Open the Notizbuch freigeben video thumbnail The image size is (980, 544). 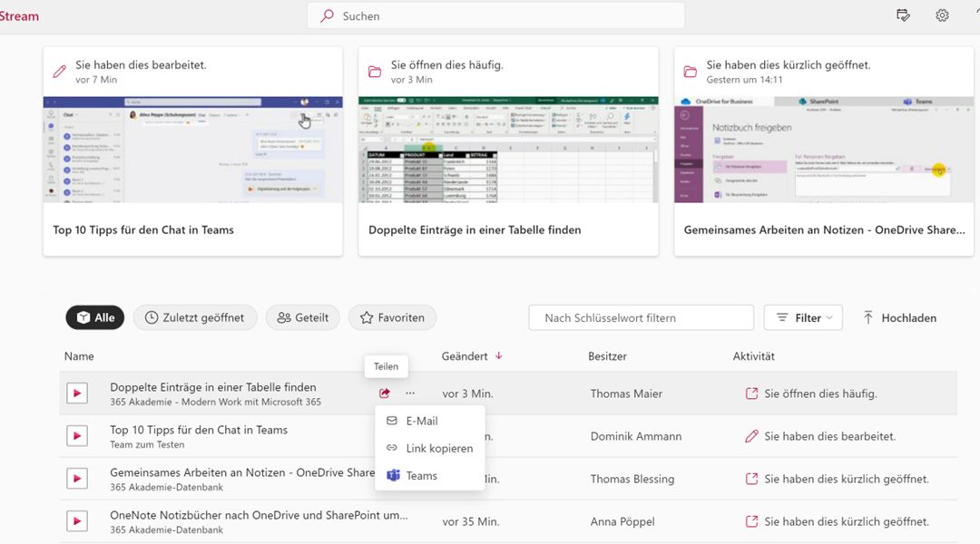pos(824,150)
